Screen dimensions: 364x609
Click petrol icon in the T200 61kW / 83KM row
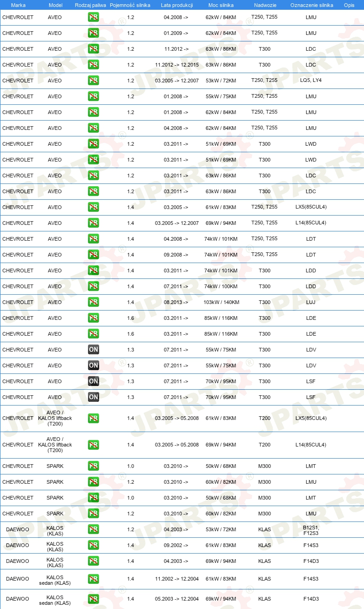click(x=94, y=418)
